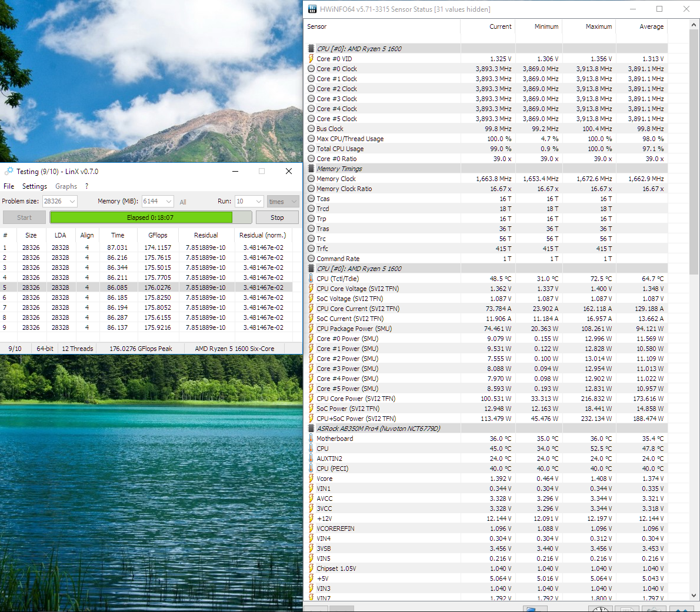The image size is (700, 612).
Task: Click the lightning icon next to +12V
Action: click(x=311, y=519)
